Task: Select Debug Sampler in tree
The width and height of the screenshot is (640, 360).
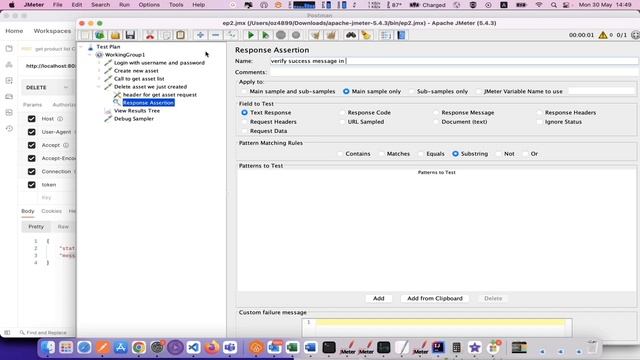Action: click(x=134, y=119)
